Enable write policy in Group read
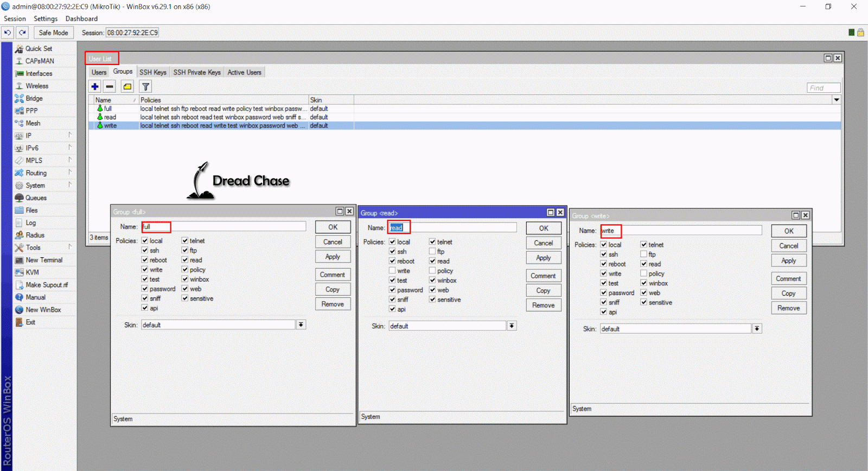868x471 pixels. point(392,271)
